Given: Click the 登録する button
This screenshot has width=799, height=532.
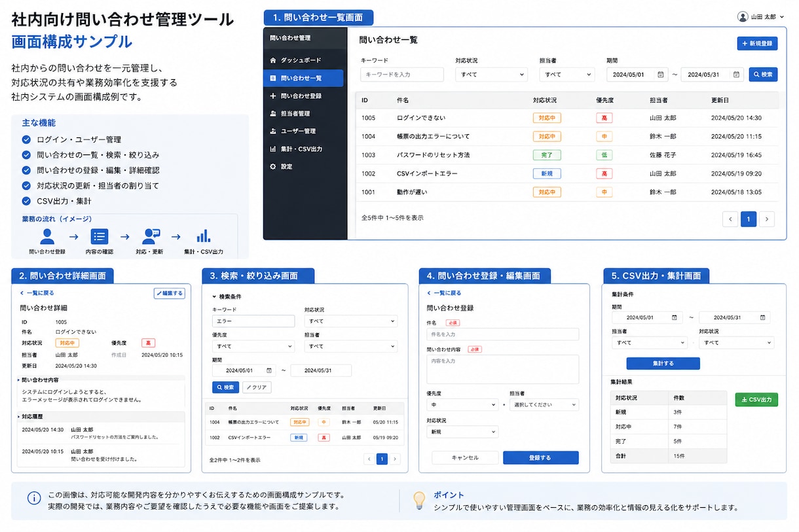Looking at the screenshot, I should (540, 458).
